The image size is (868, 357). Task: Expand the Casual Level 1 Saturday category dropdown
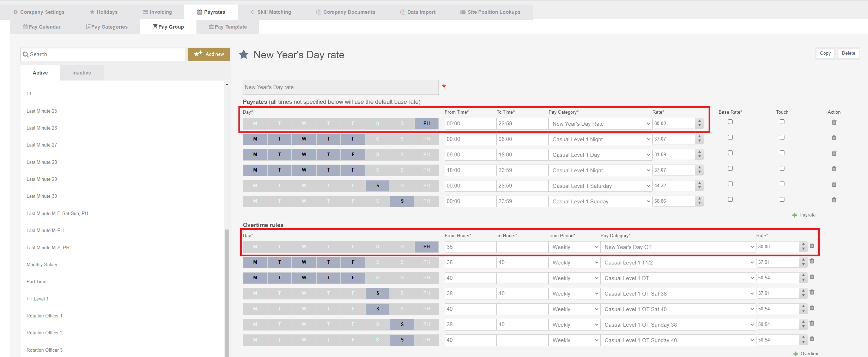(600, 186)
